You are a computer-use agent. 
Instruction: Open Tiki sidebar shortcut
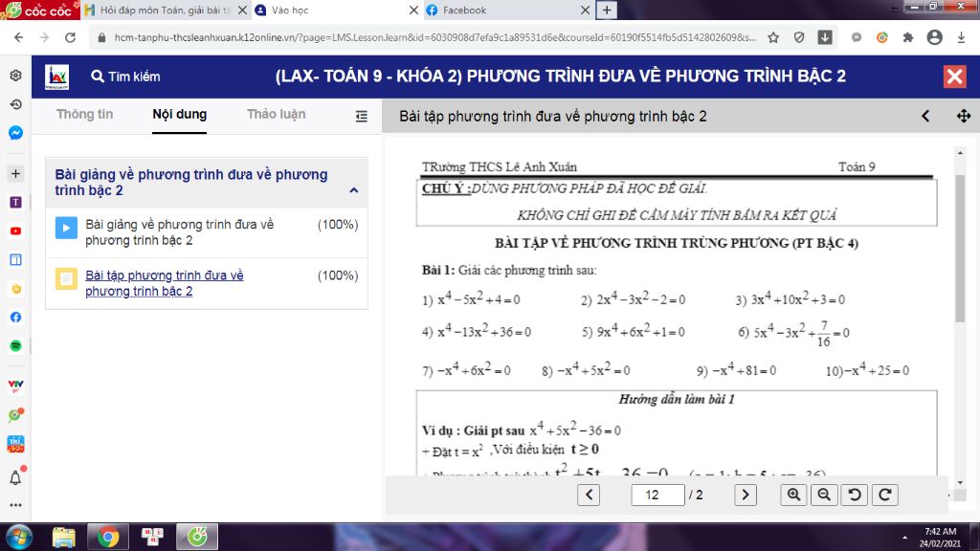[x=15, y=444]
